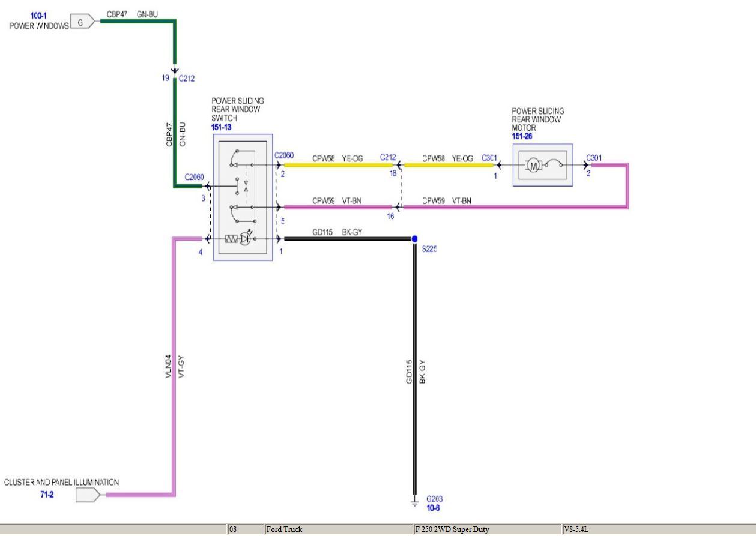Image resolution: width=756 pixels, height=536 pixels.
Task: Open the 10-8 ground reference link
Action: point(434,508)
